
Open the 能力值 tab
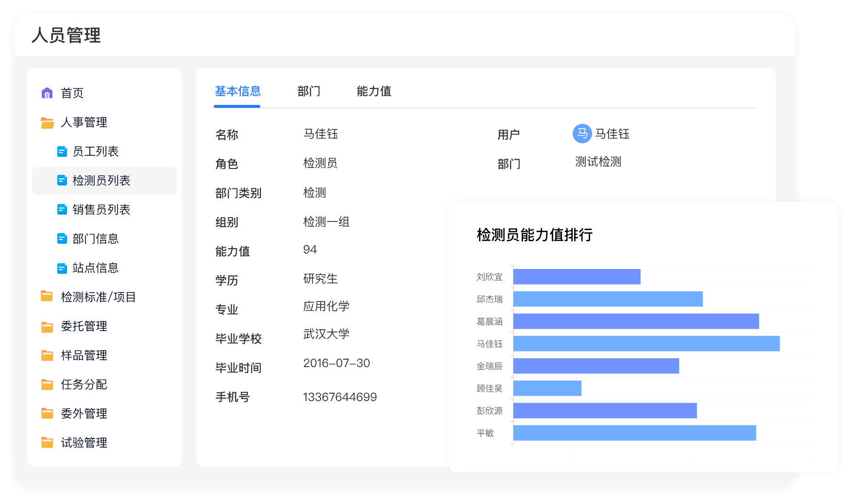374,91
